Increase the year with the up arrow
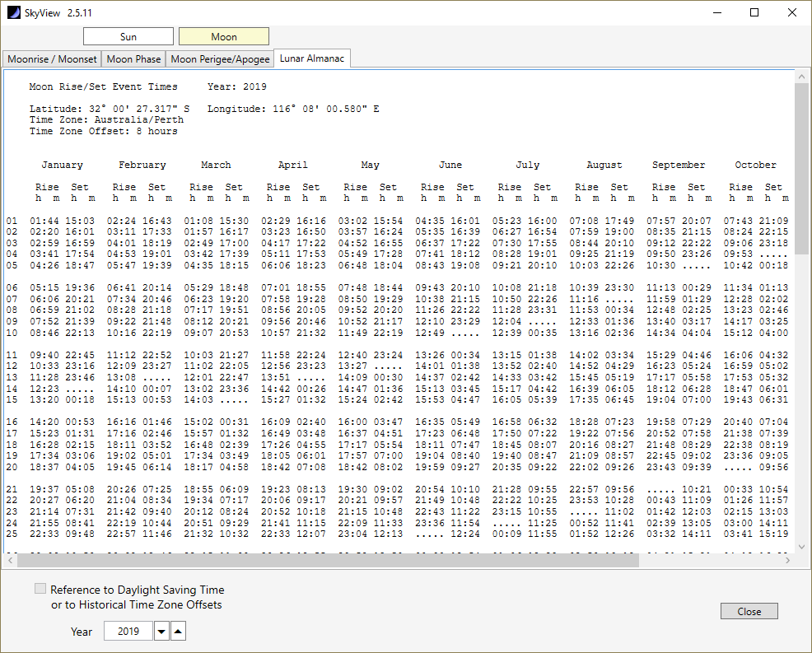Viewport: 812px width, 653px height. (179, 632)
